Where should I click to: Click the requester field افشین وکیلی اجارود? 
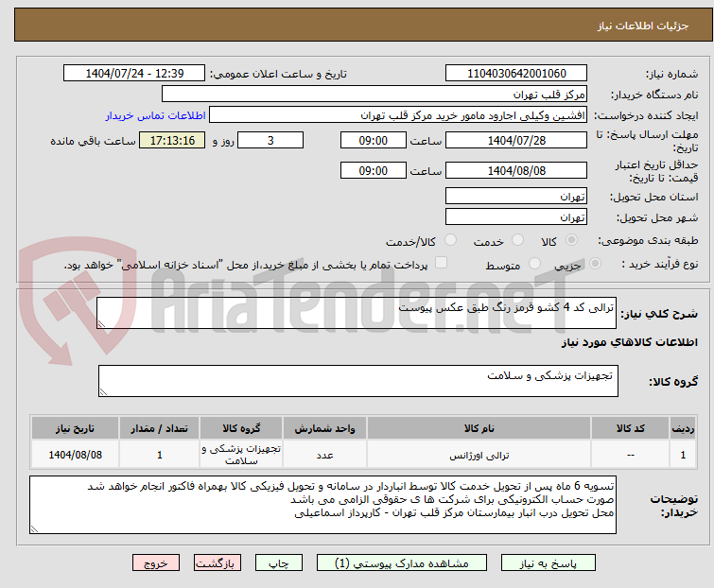[x=398, y=115]
